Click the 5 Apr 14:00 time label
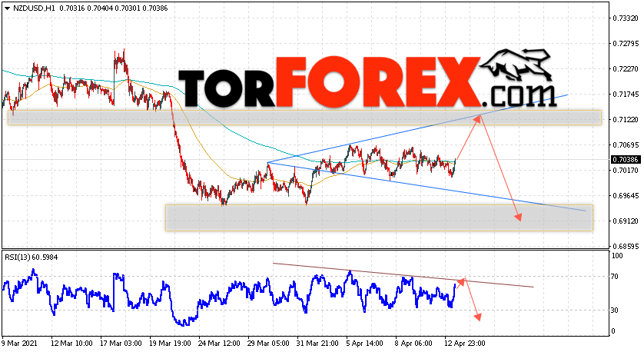644x352 pixels. click(x=365, y=344)
